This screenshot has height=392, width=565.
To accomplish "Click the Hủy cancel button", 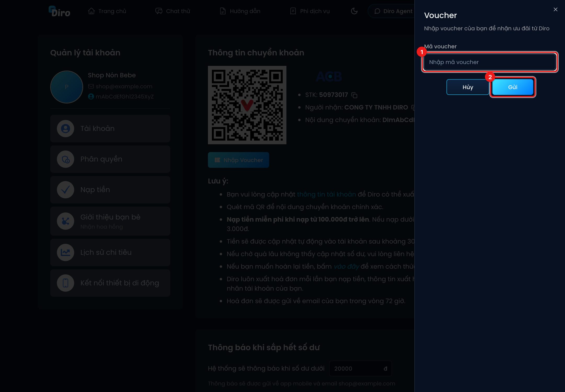I will point(468,87).
